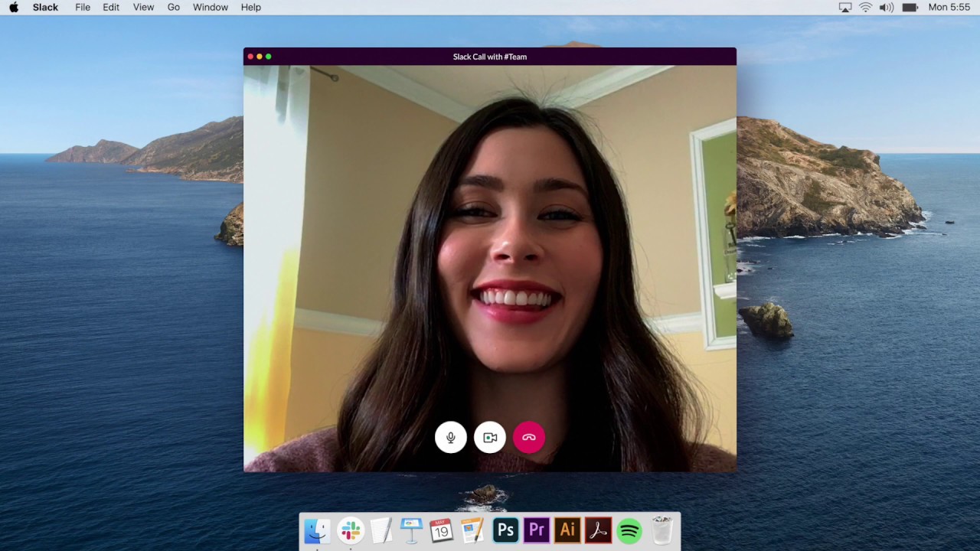The height and width of the screenshot is (551, 980).
Task: Open the Calendar app from the Dock
Action: pyautogui.click(x=442, y=530)
